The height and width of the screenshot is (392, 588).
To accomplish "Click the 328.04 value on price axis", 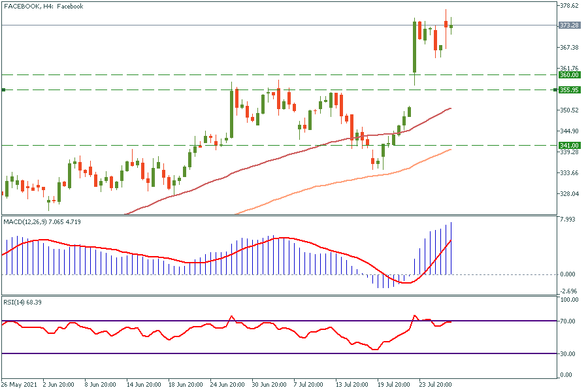I will tap(569, 194).
